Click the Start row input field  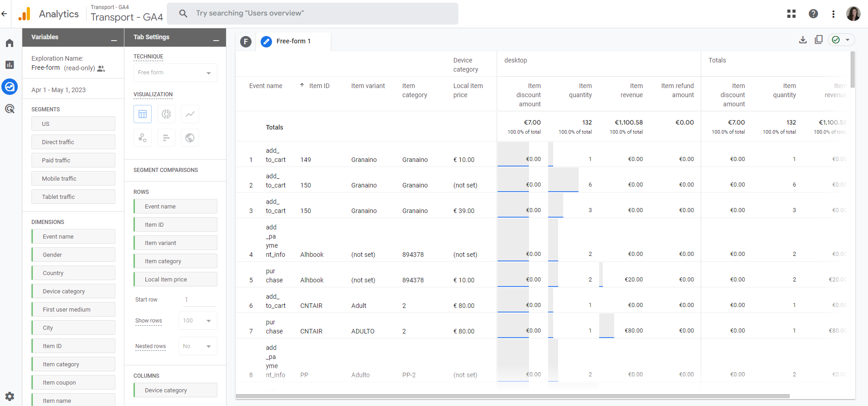pos(199,300)
